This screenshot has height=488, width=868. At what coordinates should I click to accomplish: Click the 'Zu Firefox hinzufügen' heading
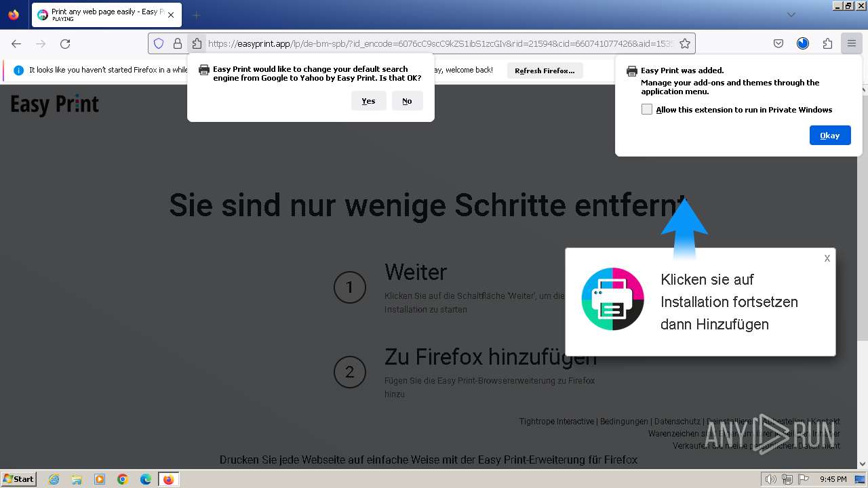point(490,357)
